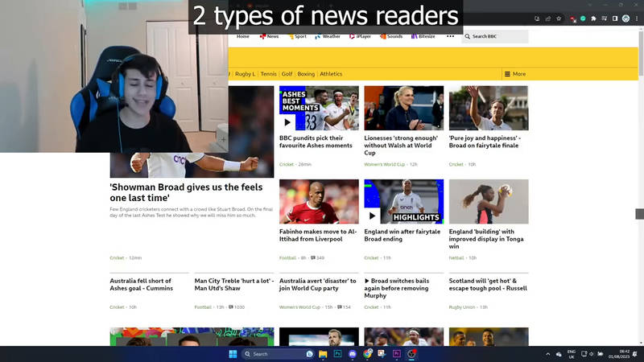The image size is (644, 362).
Task: Select the Golf sport tab
Action: (x=287, y=74)
